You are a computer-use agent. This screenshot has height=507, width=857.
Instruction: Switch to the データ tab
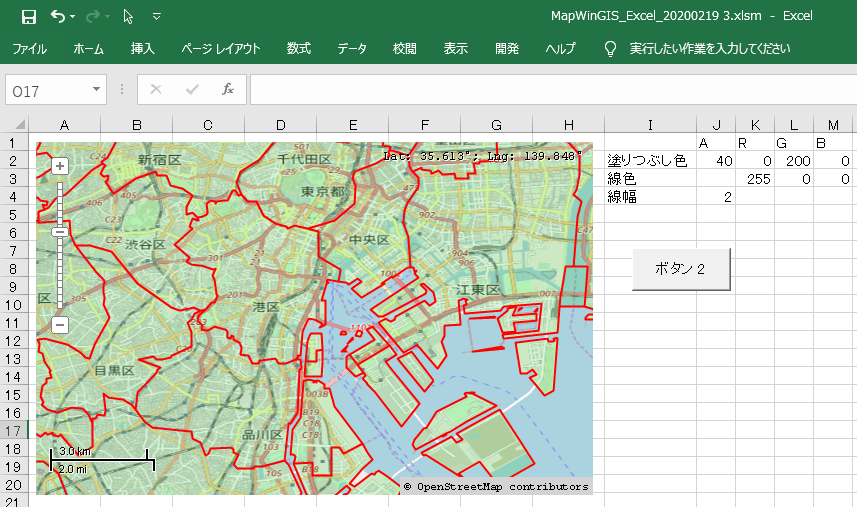[351, 49]
